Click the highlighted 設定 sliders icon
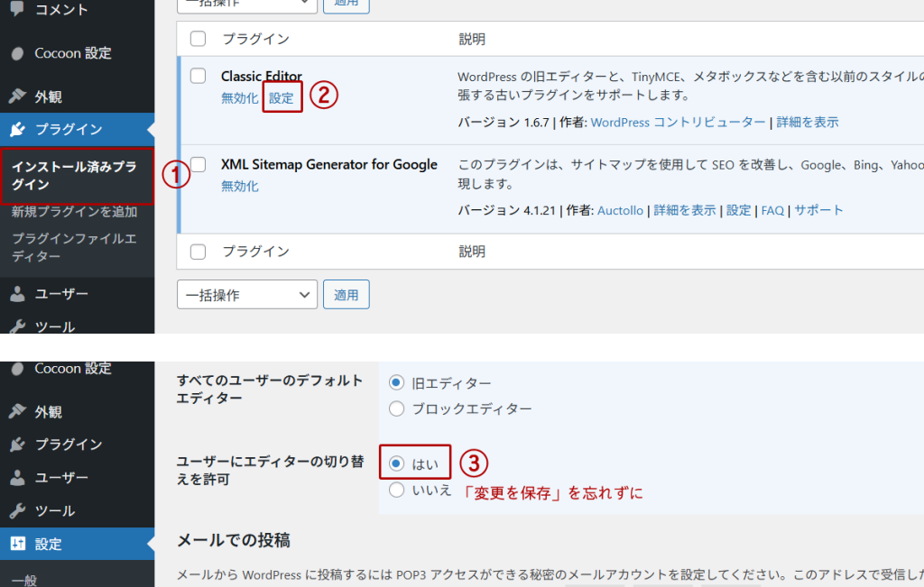 click(18, 544)
